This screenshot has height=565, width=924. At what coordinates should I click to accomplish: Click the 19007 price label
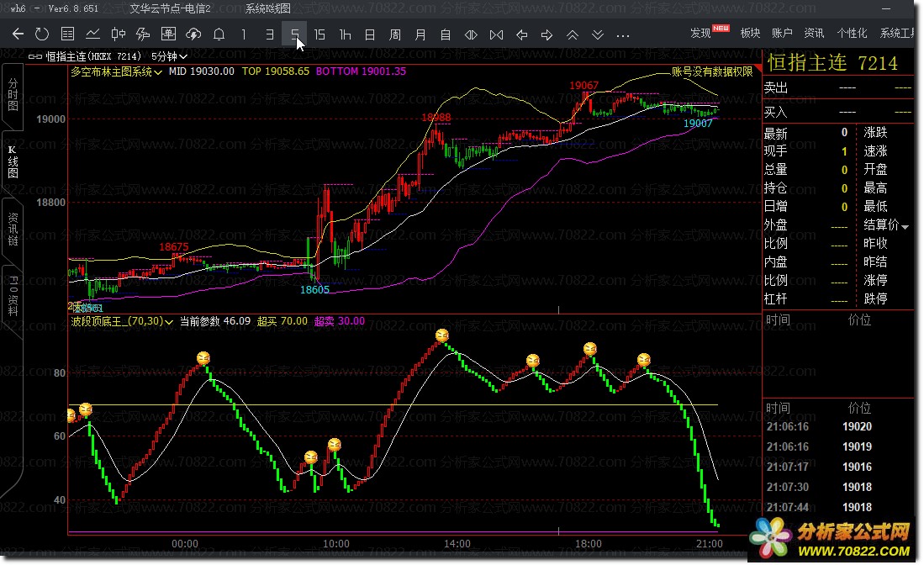[x=698, y=123]
